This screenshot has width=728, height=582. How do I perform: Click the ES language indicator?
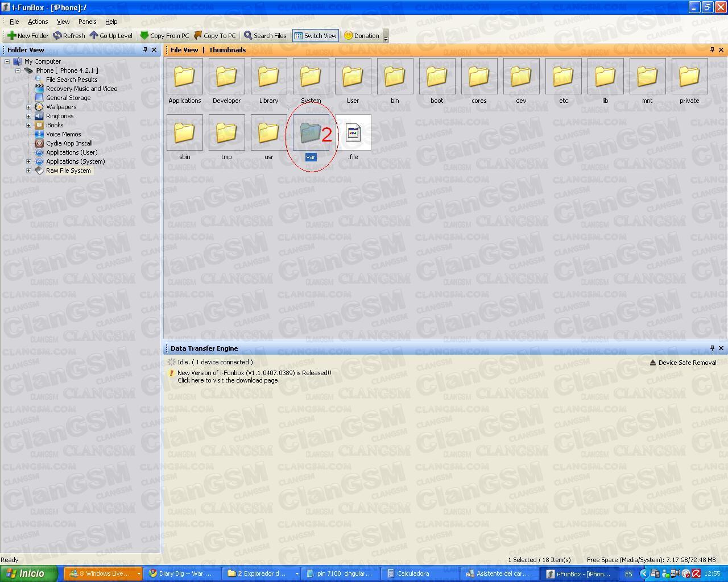point(628,574)
